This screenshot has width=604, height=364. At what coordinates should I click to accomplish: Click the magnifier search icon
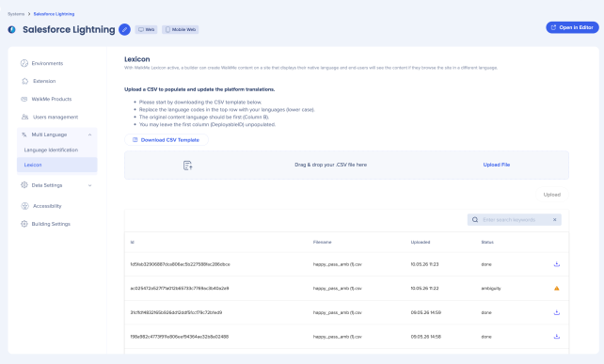475,219
